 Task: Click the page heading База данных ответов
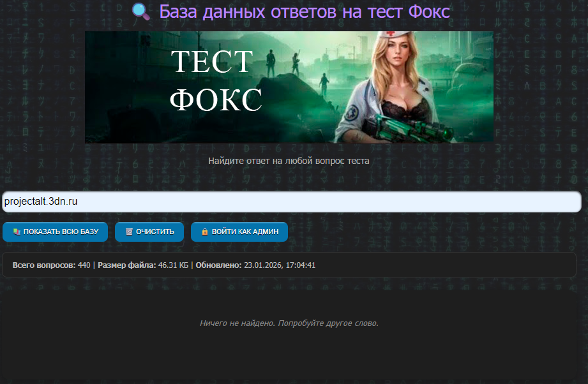(305, 11)
